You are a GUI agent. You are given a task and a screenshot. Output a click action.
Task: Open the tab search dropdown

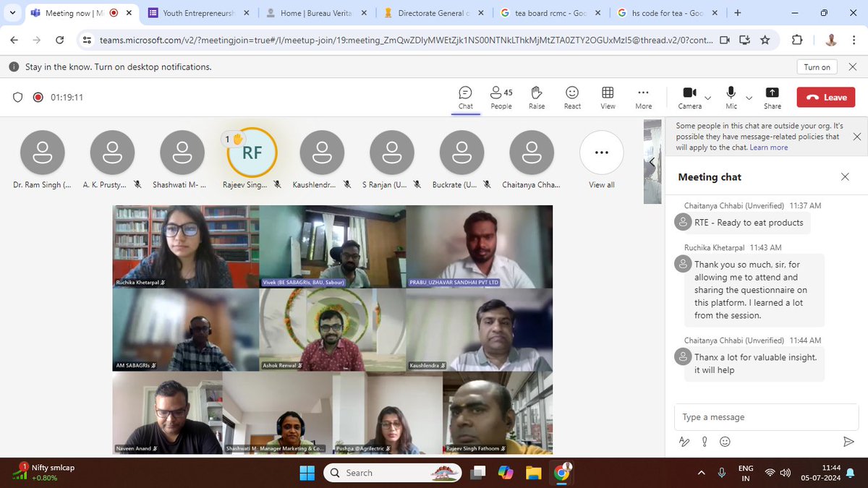pos(12,12)
